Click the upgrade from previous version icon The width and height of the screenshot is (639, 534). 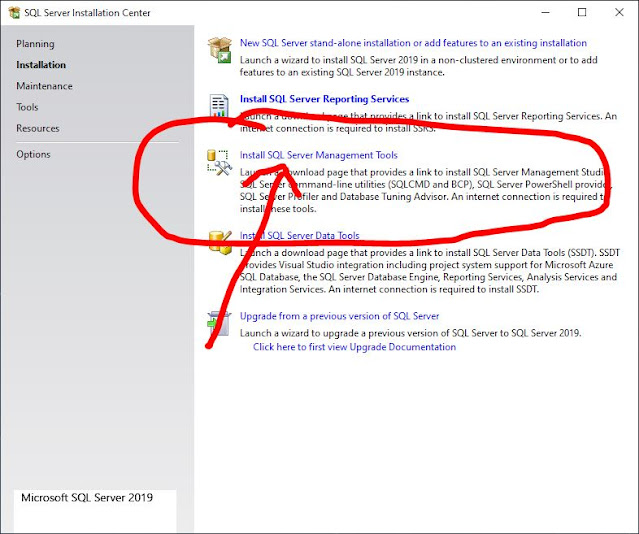click(219, 324)
